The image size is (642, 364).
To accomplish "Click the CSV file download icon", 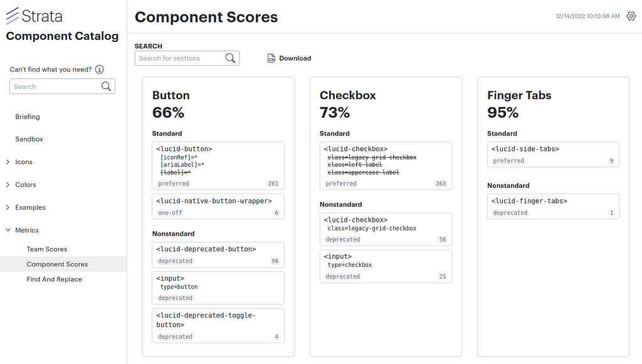I will pyautogui.click(x=271, y=58).
